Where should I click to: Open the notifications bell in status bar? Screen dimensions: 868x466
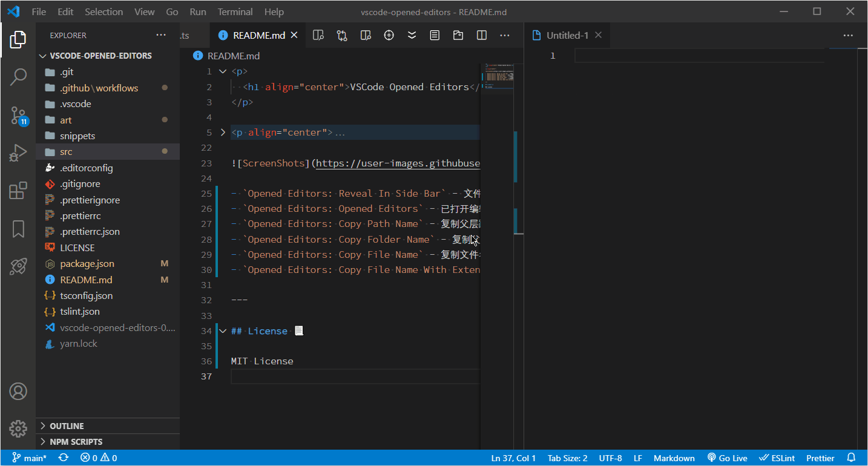click(851, 458)
